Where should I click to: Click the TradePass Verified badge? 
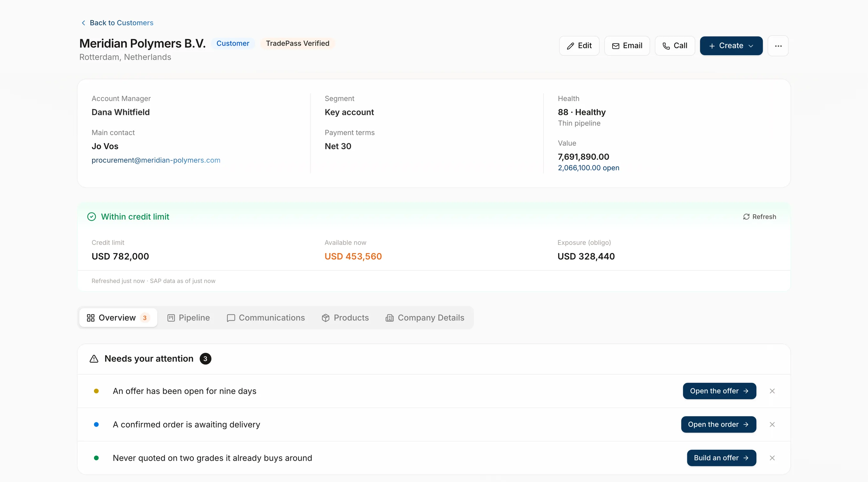pos(298,43)
